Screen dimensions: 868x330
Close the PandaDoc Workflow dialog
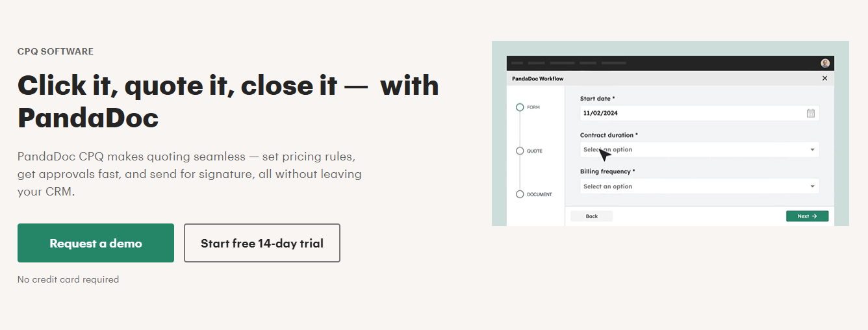824,78
